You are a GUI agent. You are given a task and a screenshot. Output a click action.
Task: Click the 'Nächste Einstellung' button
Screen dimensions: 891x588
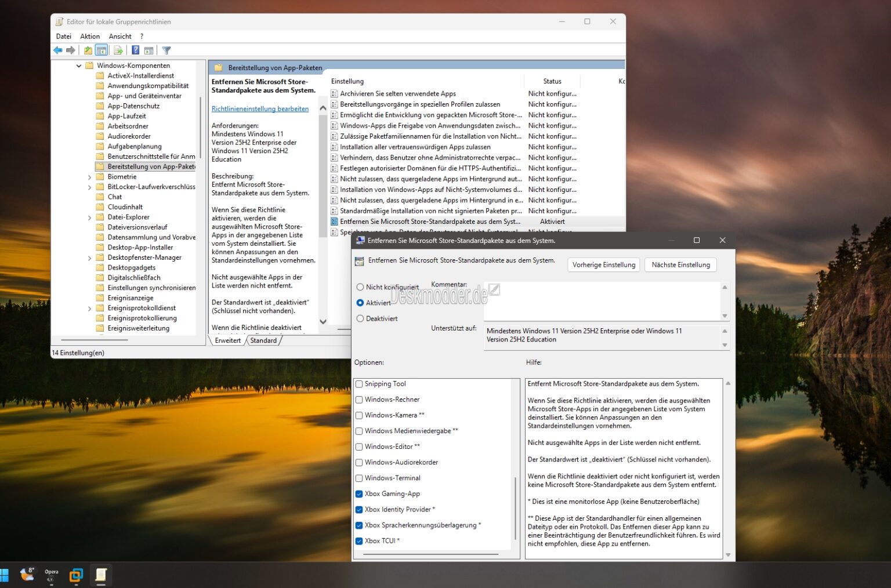[680, 264]
